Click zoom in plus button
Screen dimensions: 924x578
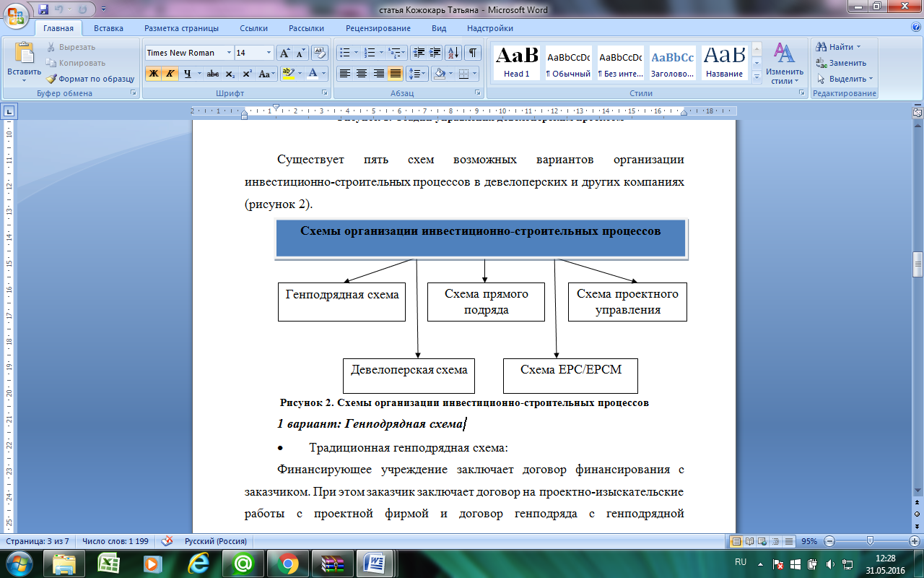pos(915,541)
